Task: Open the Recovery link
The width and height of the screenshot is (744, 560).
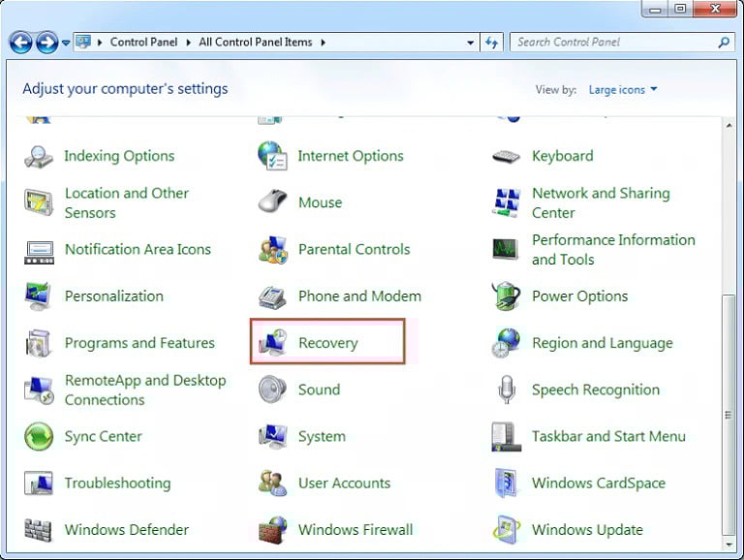Action: [328, 343]
